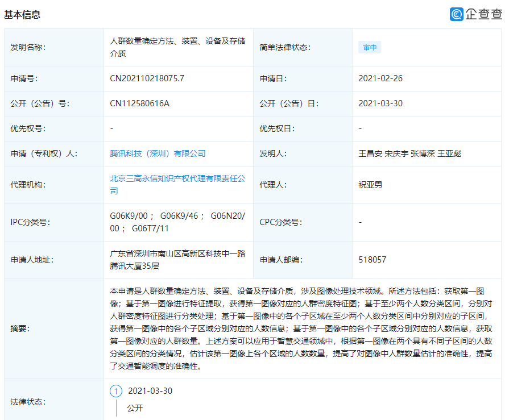Click the 简单法律状态 label cell
The image size is (509, 420).
click(303, 47)
